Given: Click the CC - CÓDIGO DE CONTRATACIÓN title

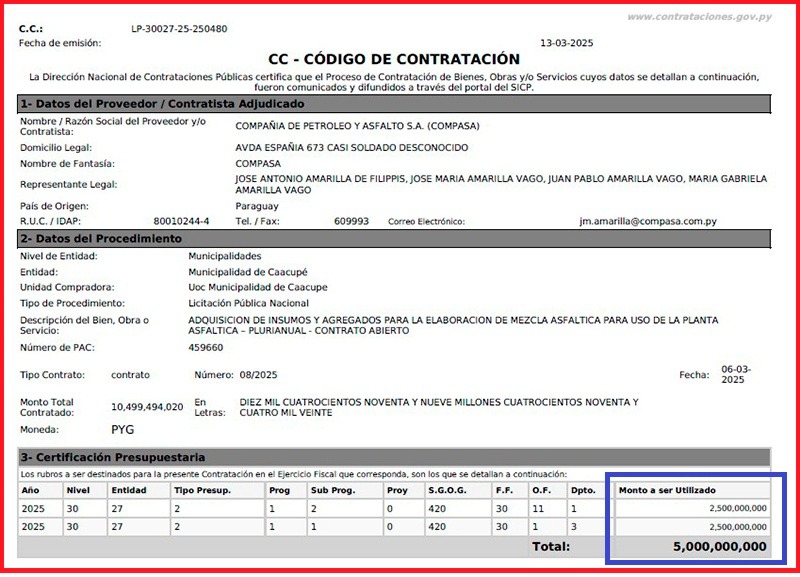Looking at the screenshot, I should 394,59.
